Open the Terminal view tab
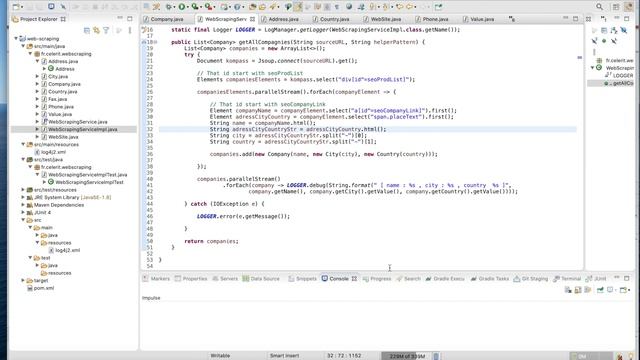Image resolution: width=640 pixels, height=360 pixels. point(567,279)
